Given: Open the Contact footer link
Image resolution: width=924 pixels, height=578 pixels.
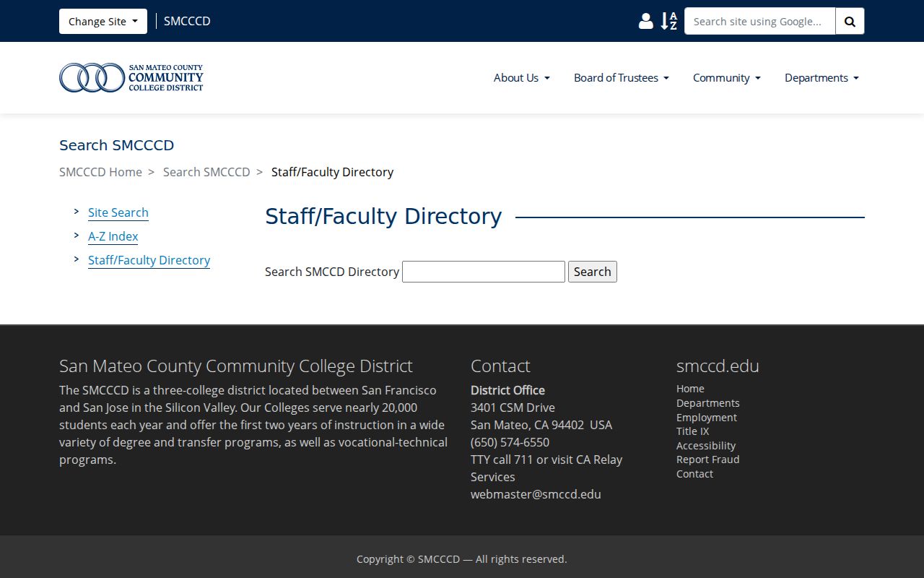Looking at the screenshot, I should (x=694, y=474).
